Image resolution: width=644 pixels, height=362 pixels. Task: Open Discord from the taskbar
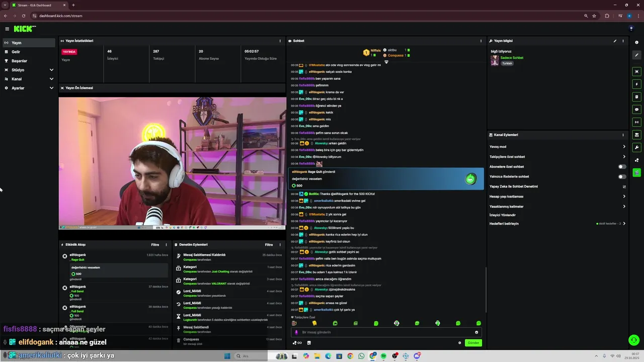[x=417, y=356]
